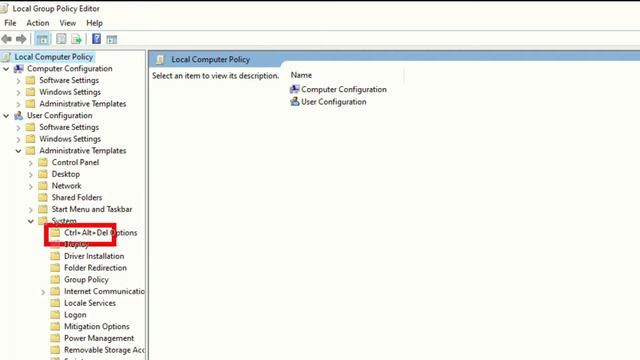This screenshot has height=360, width=640.
Task: Click the Shared Folders folder icon
Action: pyautogui.click(x=43, y=198)
